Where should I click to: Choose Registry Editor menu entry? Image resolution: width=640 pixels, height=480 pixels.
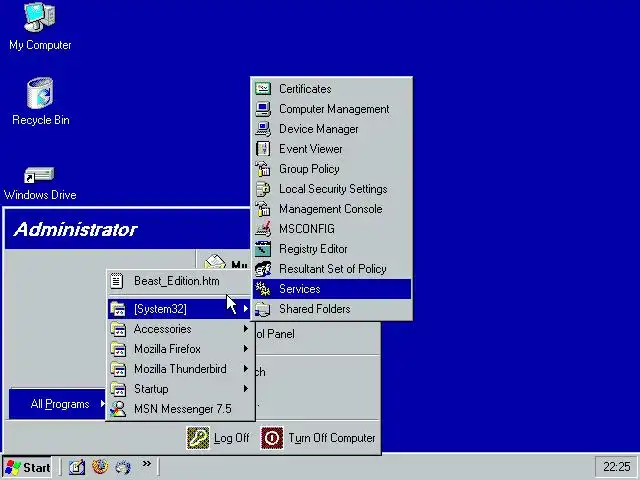click(x=332, y=249)
